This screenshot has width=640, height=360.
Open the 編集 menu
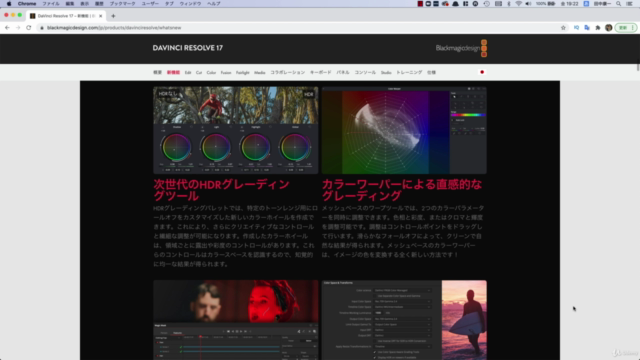point(70,4)
